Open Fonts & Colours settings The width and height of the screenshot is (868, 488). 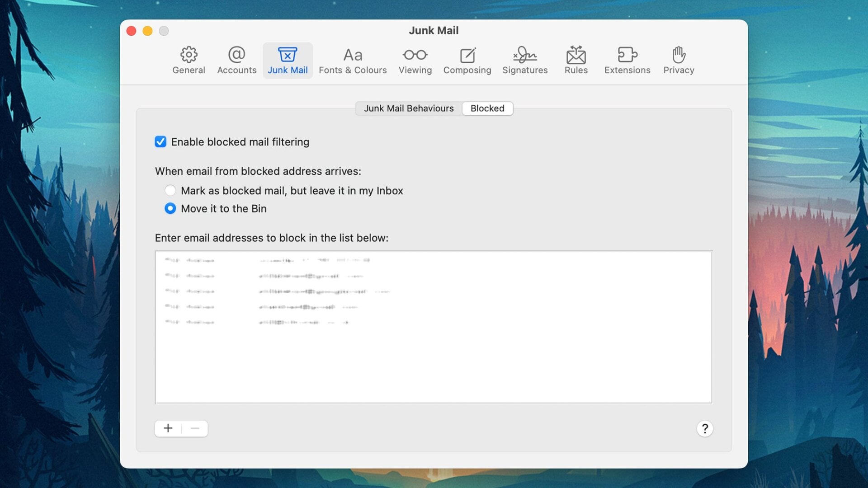[x=353, y=60]
